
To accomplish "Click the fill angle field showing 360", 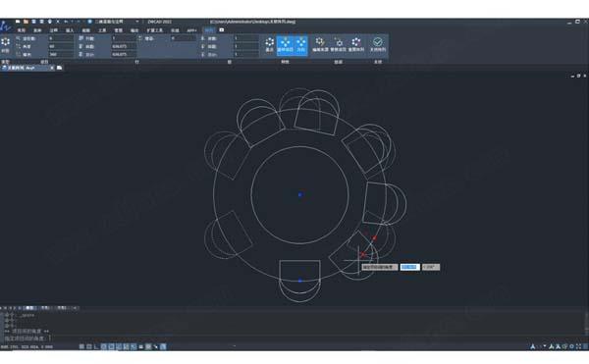I will click(x=61, y=54).
